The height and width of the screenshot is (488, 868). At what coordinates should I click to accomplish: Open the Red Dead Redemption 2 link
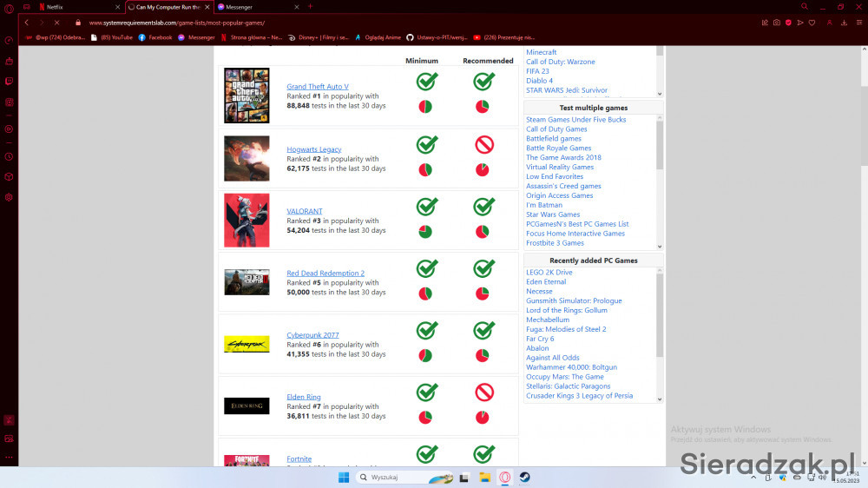click(x=325, y=273)
